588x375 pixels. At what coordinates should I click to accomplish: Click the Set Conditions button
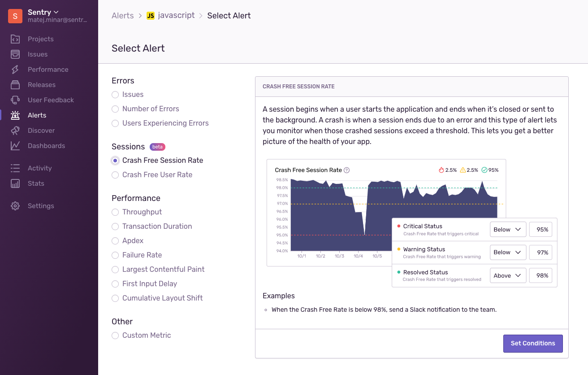pyautogui.click(x=533, y=344)
